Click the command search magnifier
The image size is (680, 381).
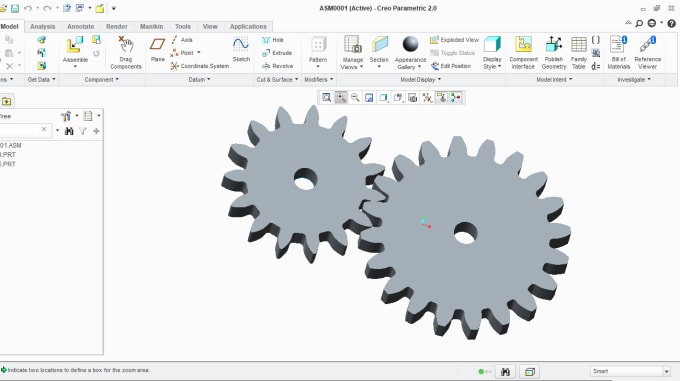(639, 23)
